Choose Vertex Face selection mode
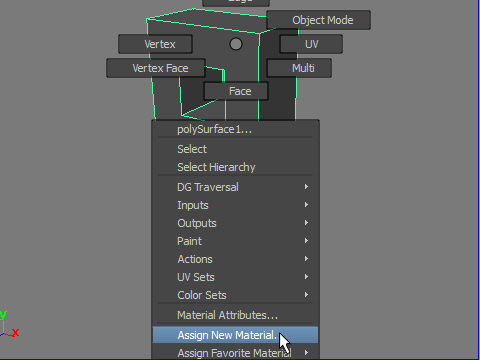 156,68
